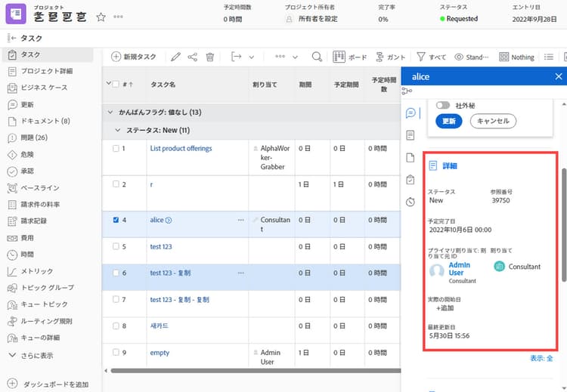This screenshot has height=392, width=567.
Task: Click the 所有者を設定 owner field
Action: (x=311, y=19)
